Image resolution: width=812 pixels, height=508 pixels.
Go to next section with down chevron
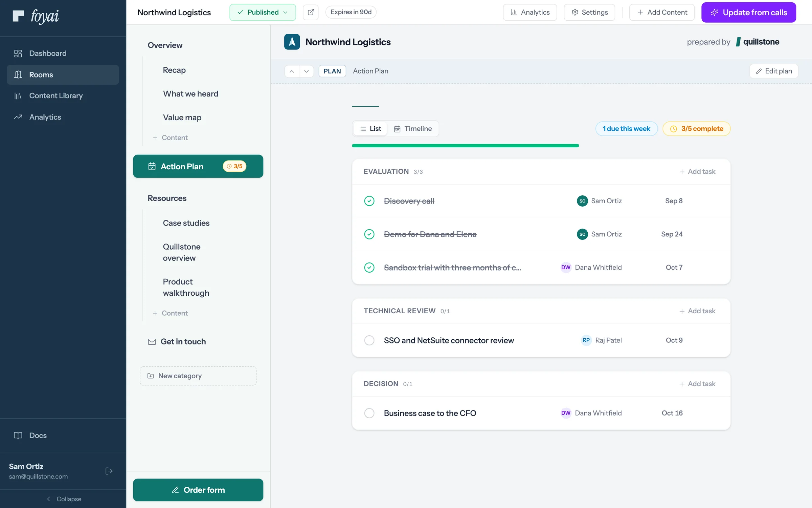[306, 71]
